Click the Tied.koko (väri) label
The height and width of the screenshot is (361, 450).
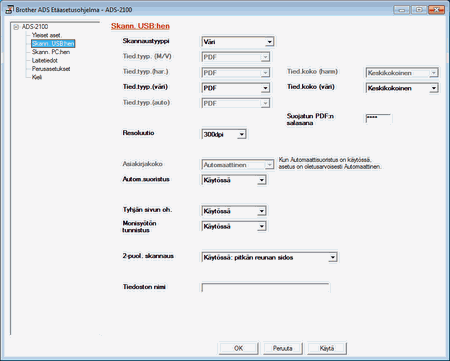click(311, 87)
